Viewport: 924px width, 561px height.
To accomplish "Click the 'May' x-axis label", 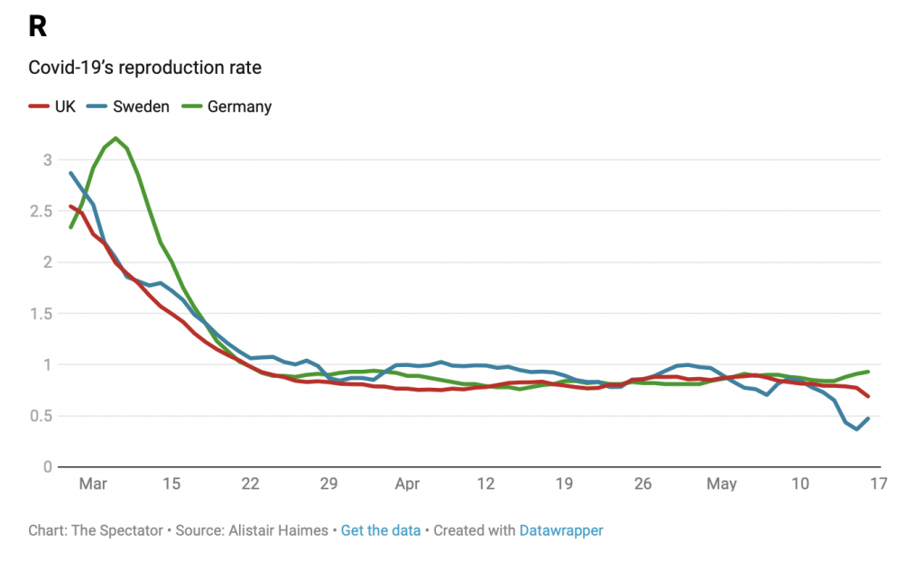I will (721, 484).
